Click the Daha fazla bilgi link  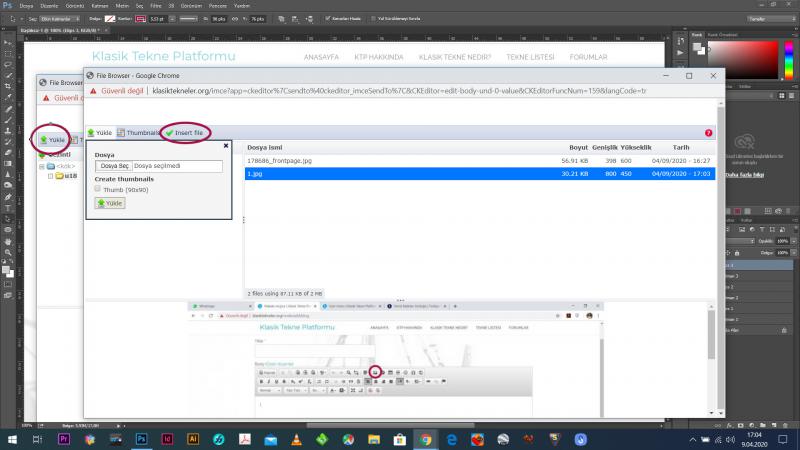pos(744,175)
